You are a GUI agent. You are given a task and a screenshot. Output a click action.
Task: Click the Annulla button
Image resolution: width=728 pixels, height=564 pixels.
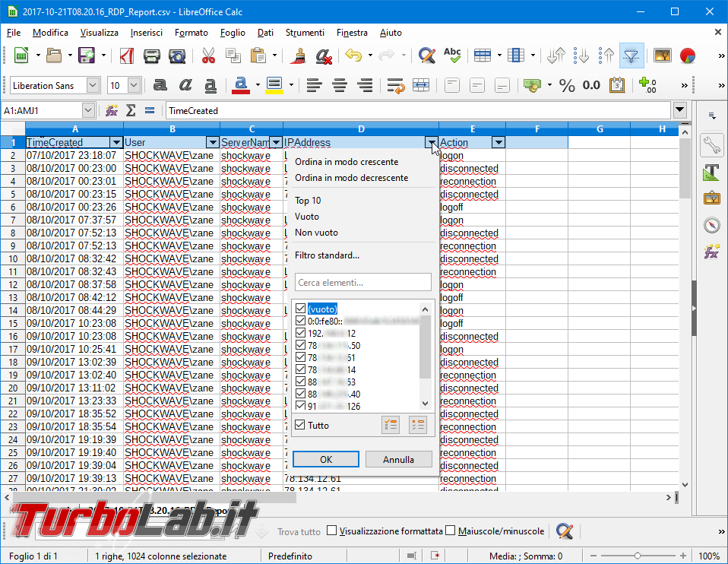coord(398,459)
